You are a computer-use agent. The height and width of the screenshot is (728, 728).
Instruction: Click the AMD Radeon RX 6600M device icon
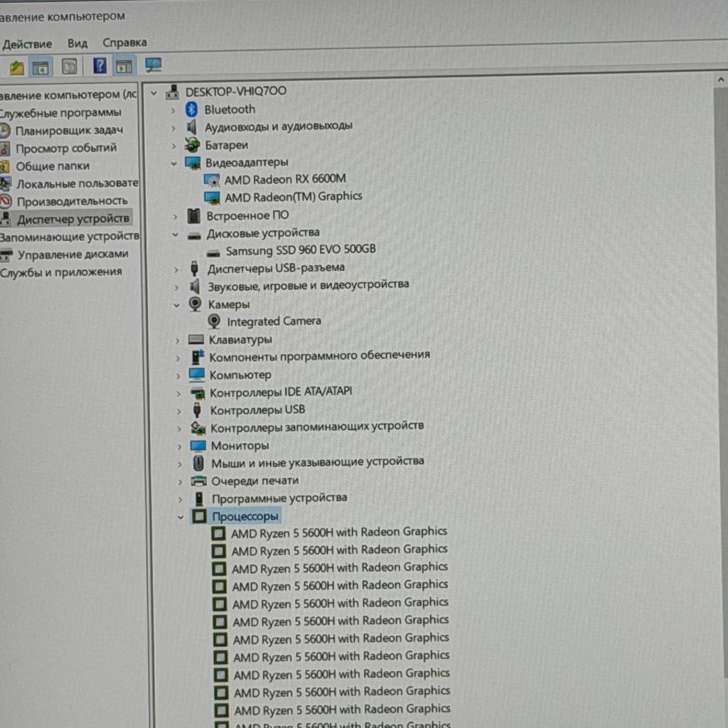pos(212,180)
